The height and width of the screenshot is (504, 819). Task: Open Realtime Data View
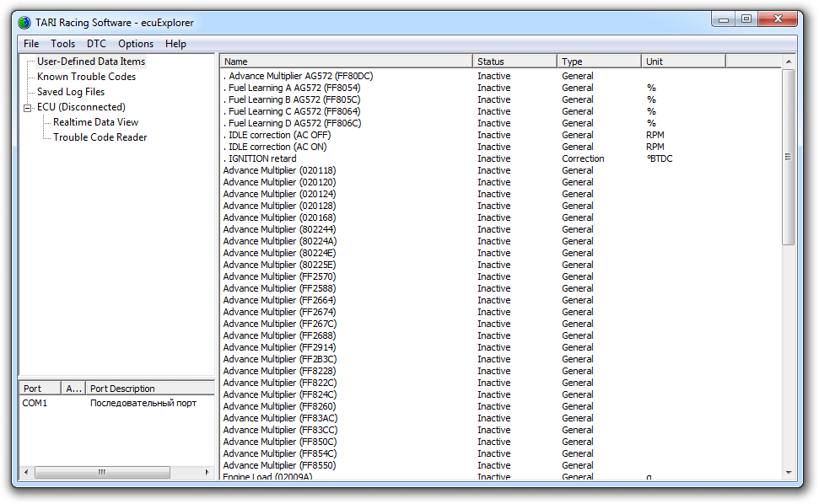pos(95,122)
